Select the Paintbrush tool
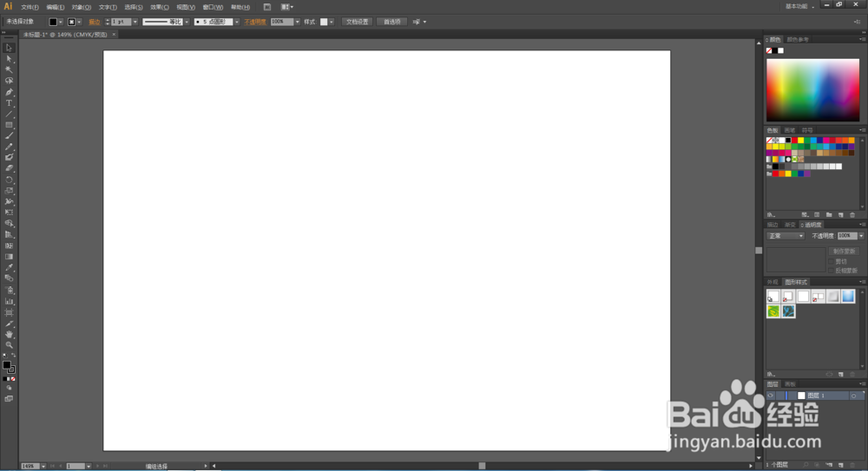 click(x=9, y=136)
